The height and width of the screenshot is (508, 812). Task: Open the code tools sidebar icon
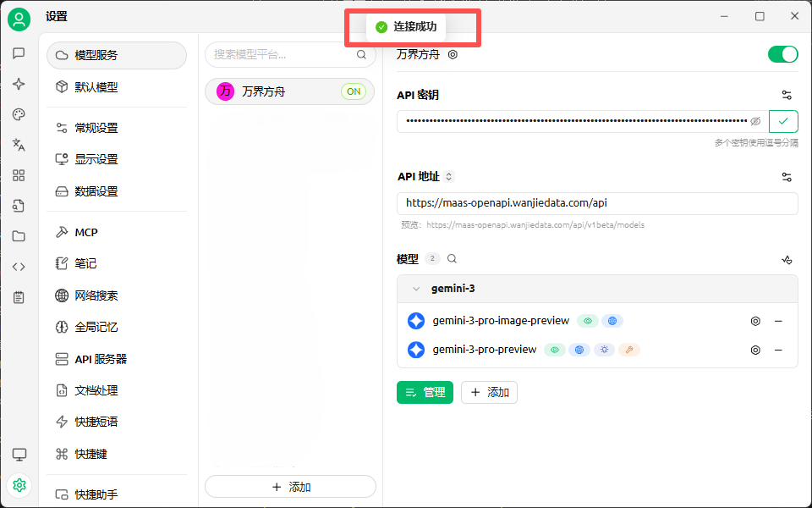tap(19, 267)
